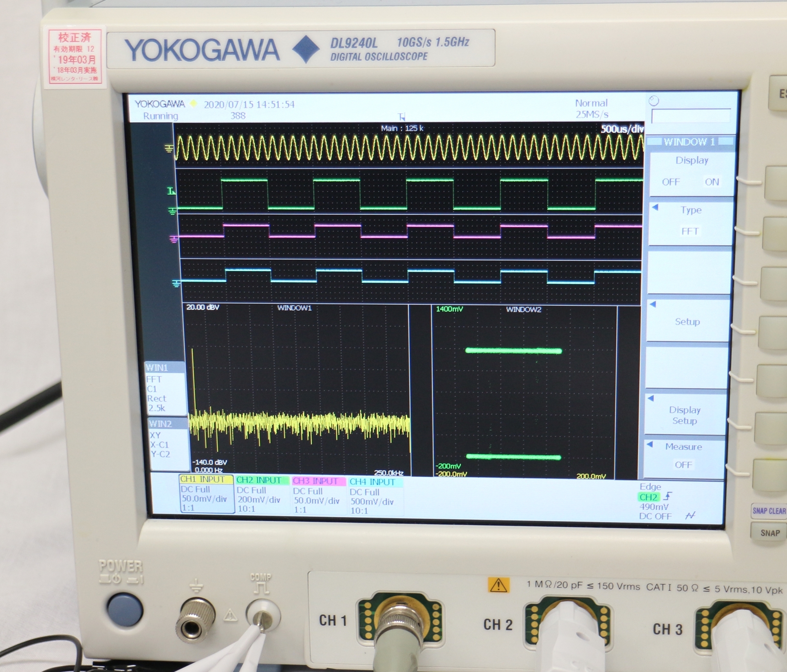Click the 1400mV XY axis label
787x672 pixels.
coord(449,309)
